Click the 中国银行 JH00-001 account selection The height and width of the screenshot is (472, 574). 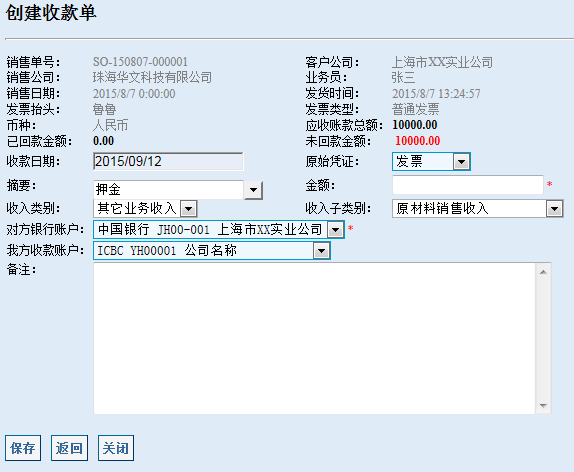click(211, 230)
